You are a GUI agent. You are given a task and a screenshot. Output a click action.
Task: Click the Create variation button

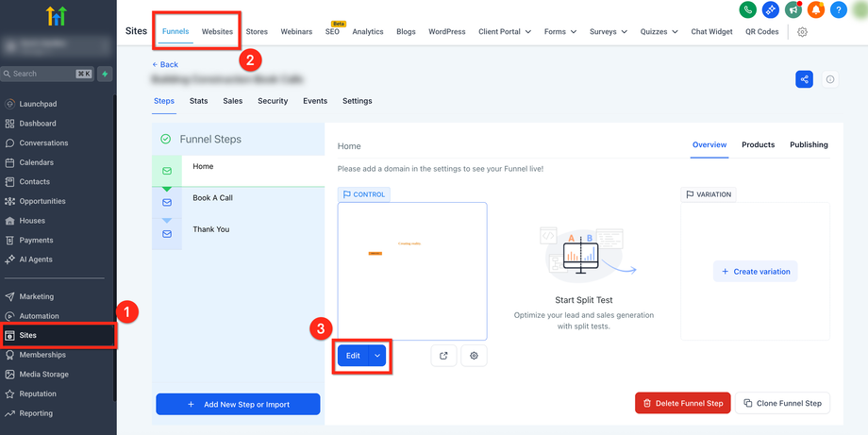(x=755, y=272)
